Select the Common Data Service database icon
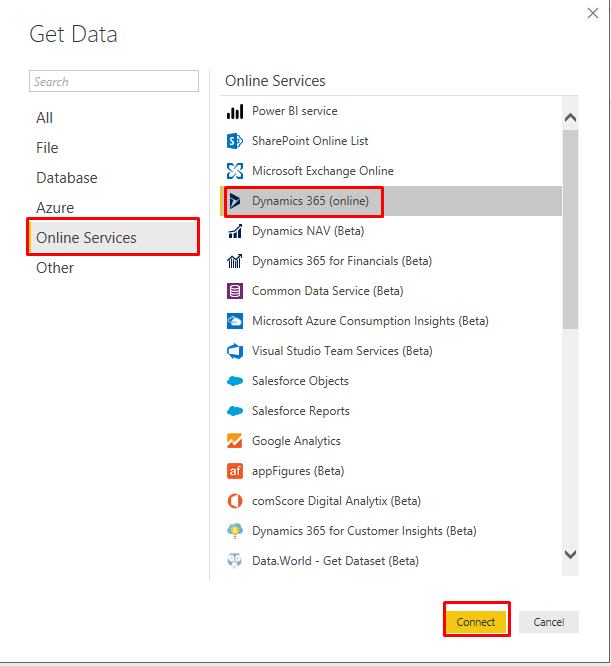 tap(235, 291)
